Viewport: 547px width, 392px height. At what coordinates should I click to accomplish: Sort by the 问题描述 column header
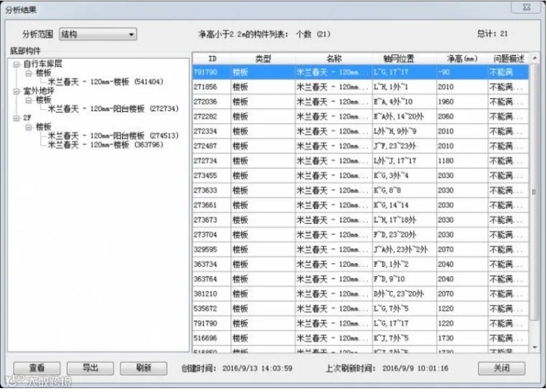(x=508, y=59)
